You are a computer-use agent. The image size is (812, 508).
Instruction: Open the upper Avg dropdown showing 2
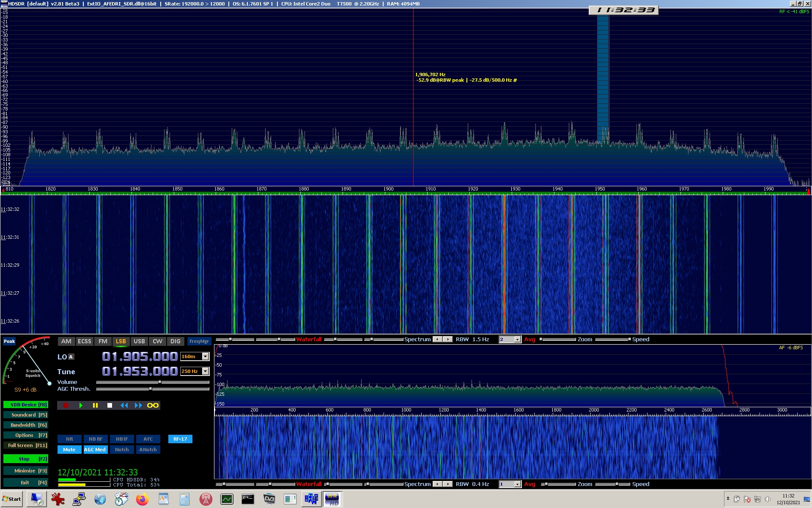tap(517, 340)
